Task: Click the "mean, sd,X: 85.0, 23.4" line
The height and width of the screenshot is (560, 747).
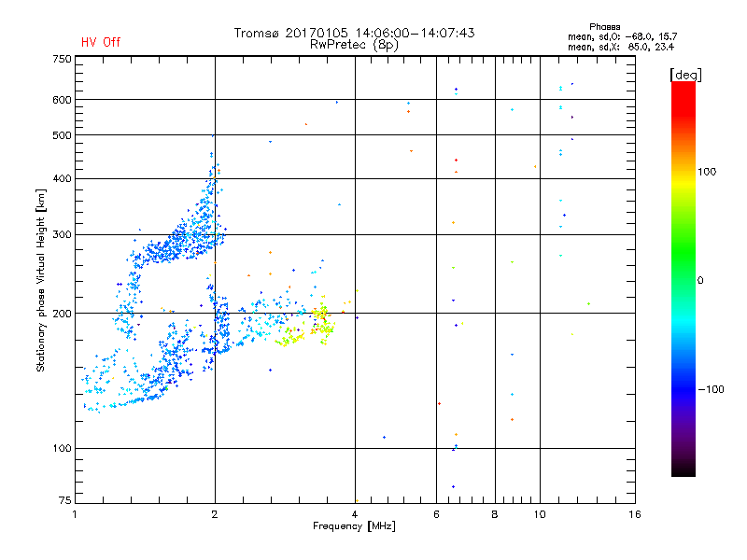Action: pos(621,47)
